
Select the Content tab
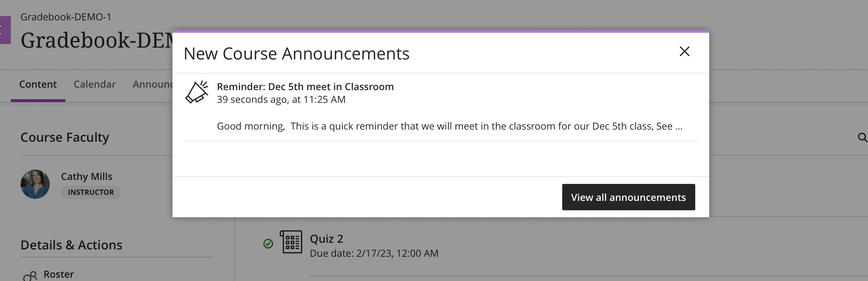point(38,84)
